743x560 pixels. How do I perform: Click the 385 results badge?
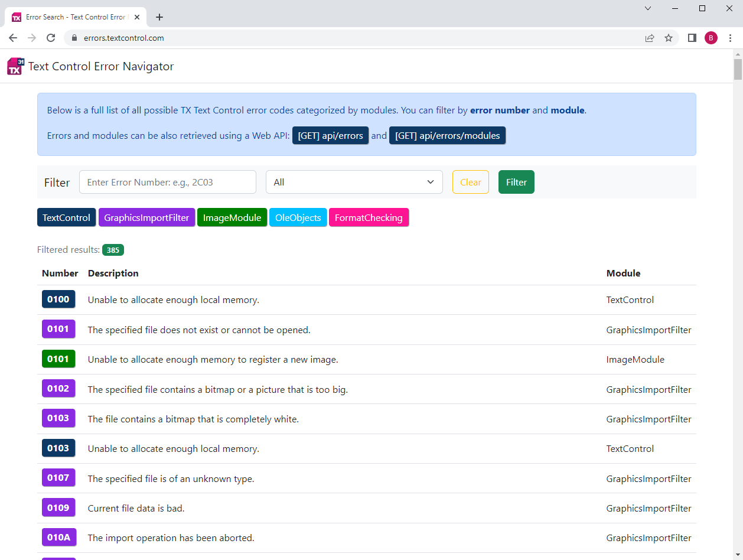[x=113, y=250]
